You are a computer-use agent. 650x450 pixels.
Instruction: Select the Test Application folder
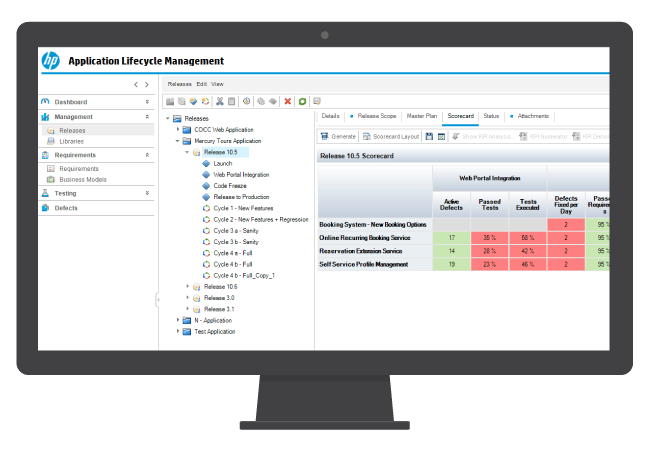click(x=215, y=331)
